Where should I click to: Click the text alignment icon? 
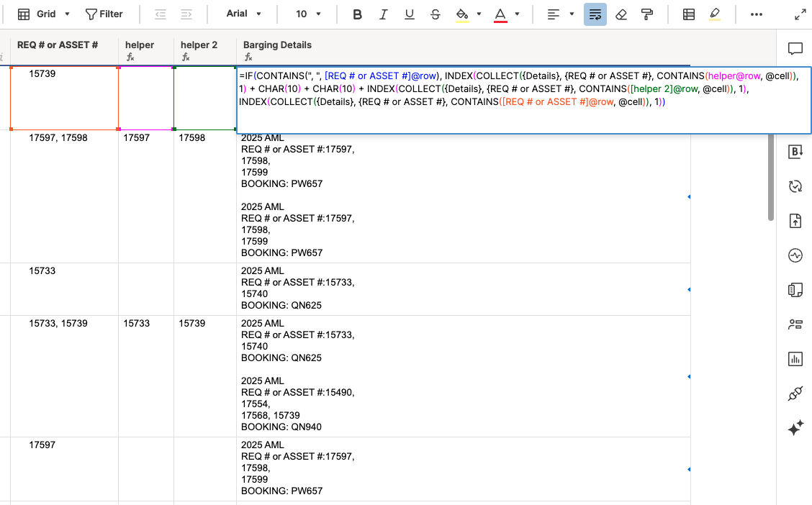553,14
